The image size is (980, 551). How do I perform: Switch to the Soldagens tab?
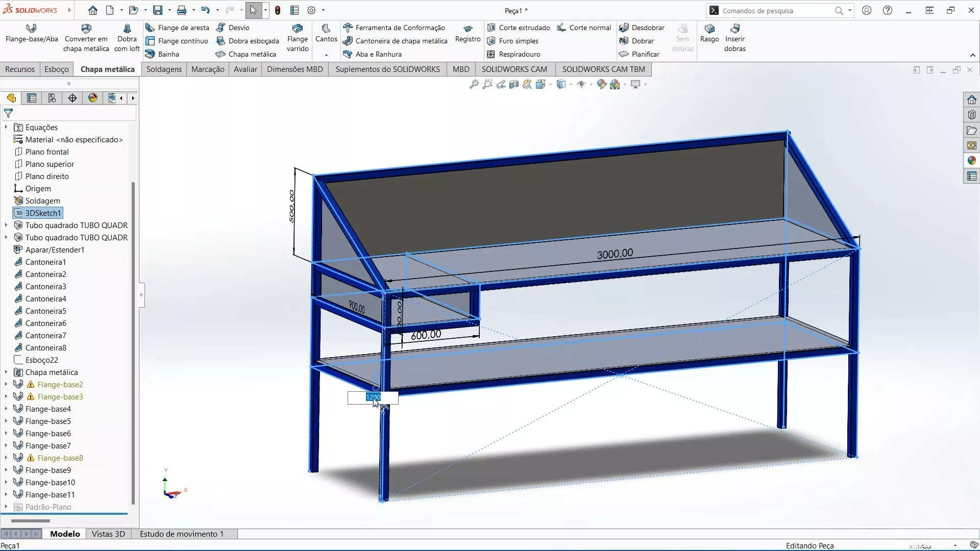[x=164, y=69]
